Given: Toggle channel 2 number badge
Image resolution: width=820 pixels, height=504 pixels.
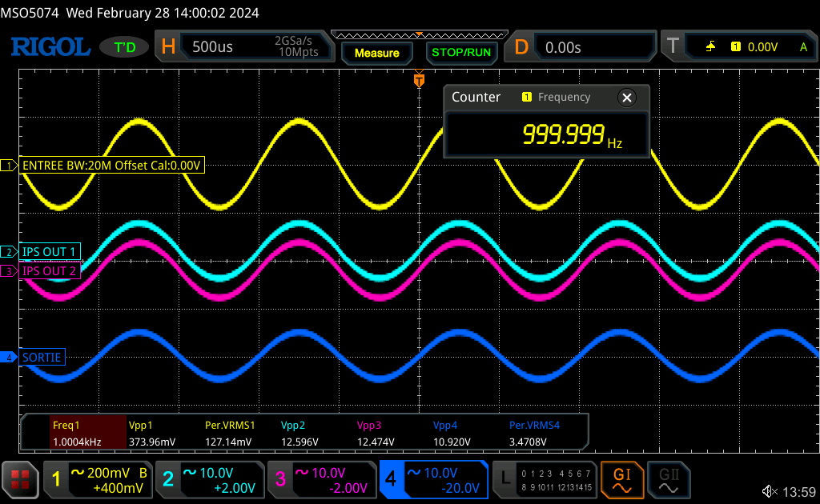Looking at the screenshot, I should (168, 479).
